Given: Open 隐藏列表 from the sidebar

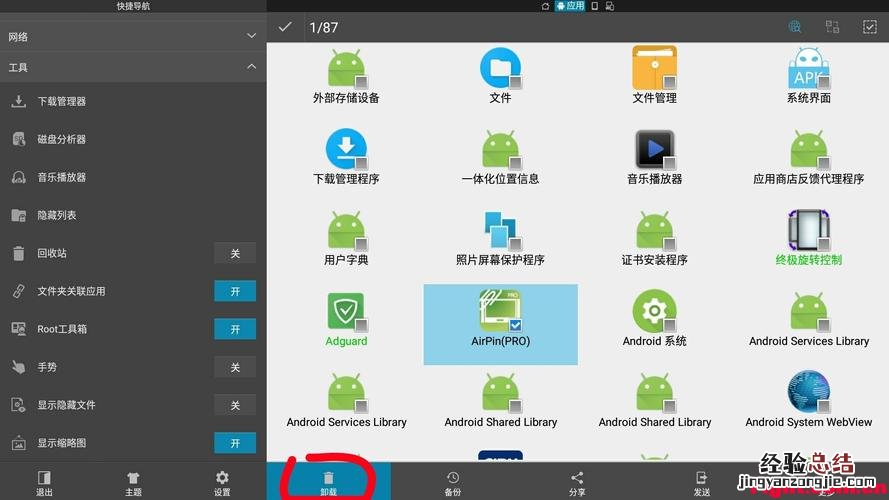Looking at the screenshot, I should [x=57, y=215].
